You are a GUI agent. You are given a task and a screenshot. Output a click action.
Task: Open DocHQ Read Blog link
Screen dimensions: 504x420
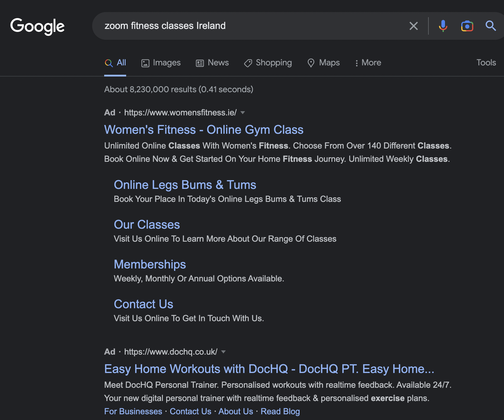280,412
